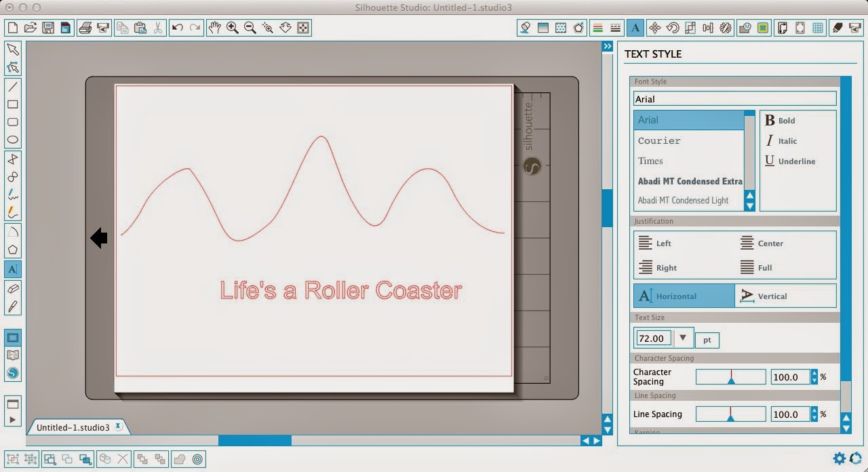
Task: Select the Edit Points tool
Action: tap(13, 66)
